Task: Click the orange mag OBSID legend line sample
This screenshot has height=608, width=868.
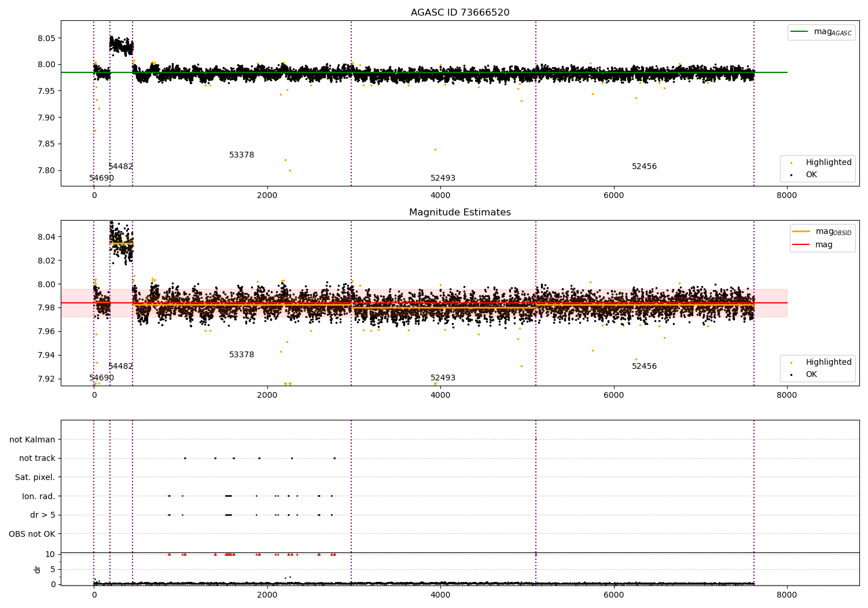Action: [x=801, y=231]
